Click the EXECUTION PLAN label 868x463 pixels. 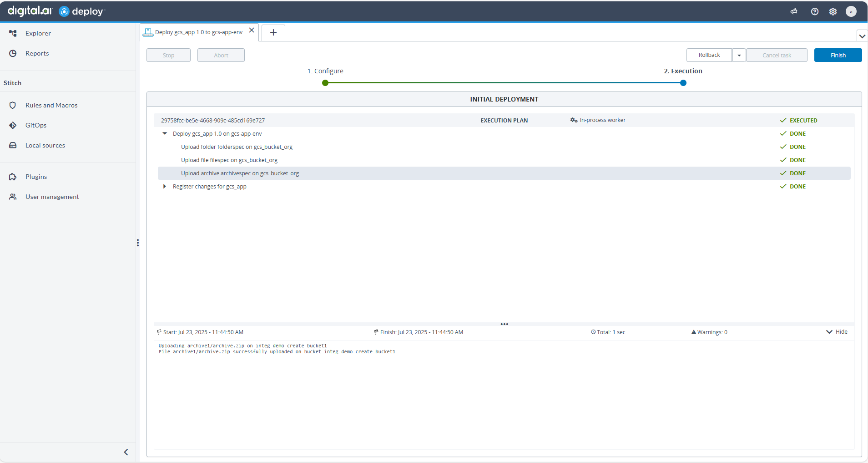[504, 121]
